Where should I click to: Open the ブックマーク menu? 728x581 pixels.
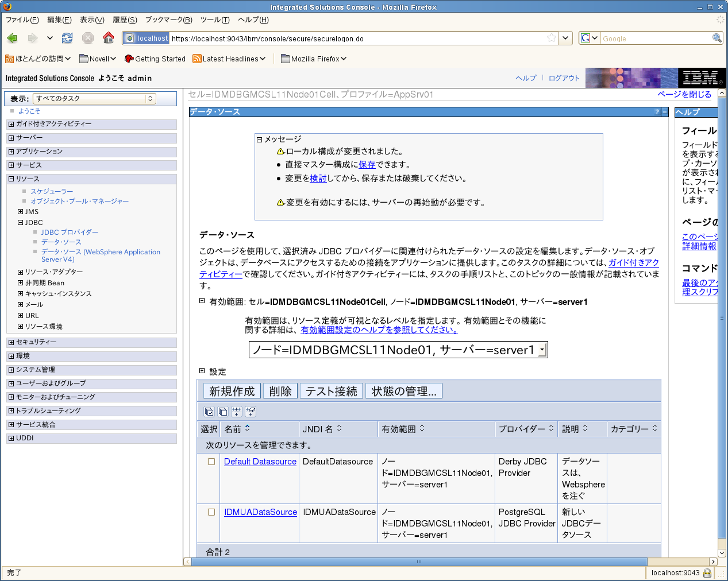168,20
